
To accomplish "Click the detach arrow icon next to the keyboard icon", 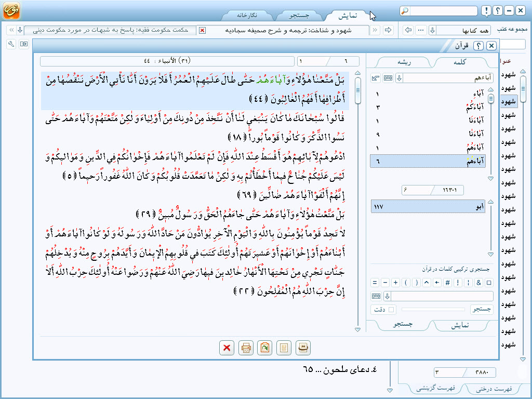I will click(376, 78).
